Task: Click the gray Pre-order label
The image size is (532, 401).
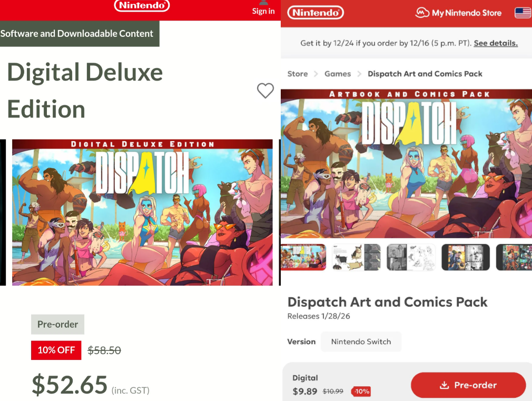Action: (x=58, y=324)
